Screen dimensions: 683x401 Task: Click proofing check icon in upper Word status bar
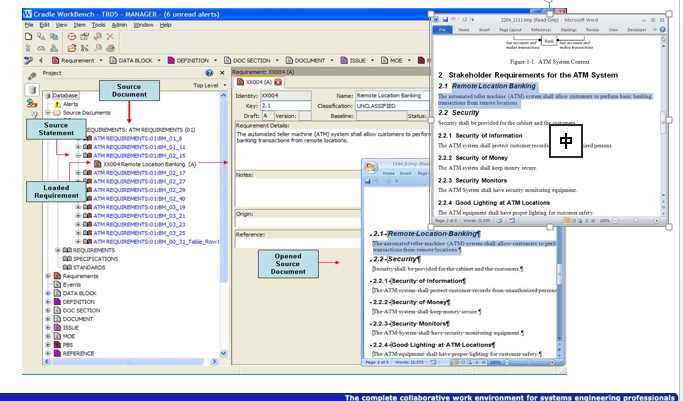(x=500, y=221)
